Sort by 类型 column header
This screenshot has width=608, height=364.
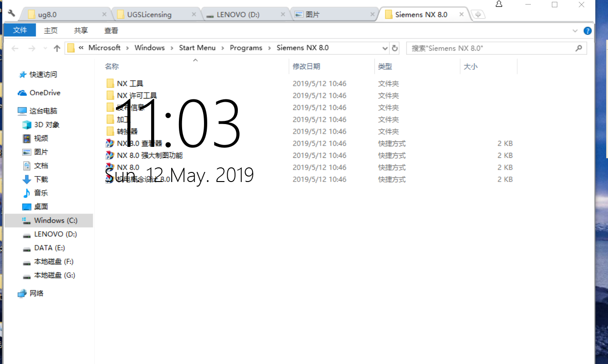click(385, 66)
